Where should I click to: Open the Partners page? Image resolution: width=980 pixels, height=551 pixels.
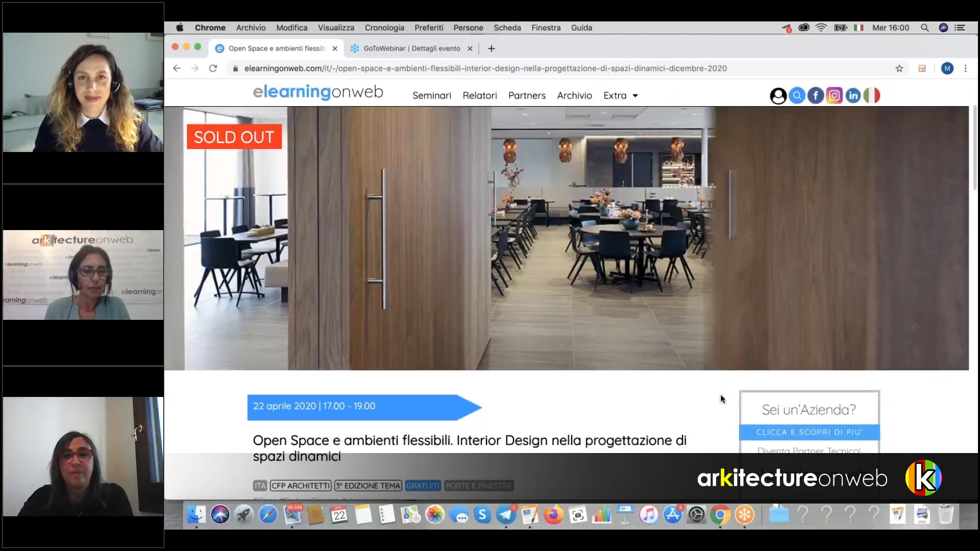[527, 95]
